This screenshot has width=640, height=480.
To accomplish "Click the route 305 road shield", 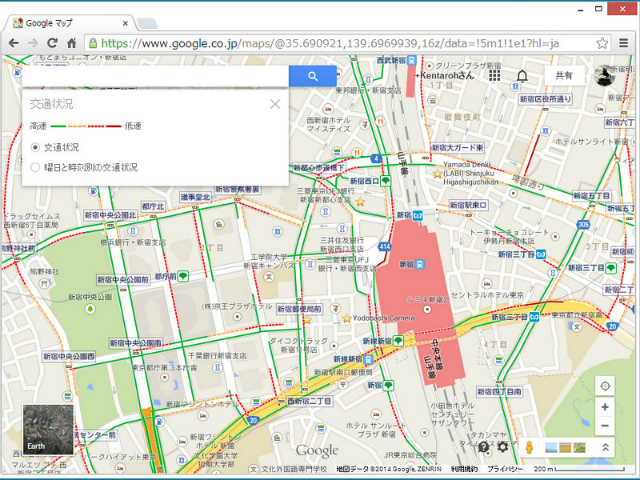I will (x=584, y=224).
